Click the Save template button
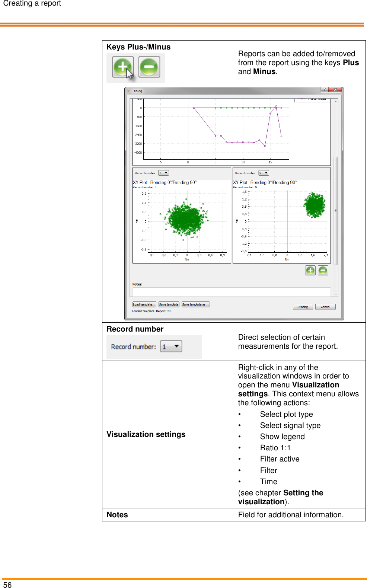Screen dimensions: 367x588 click(169, 304)
